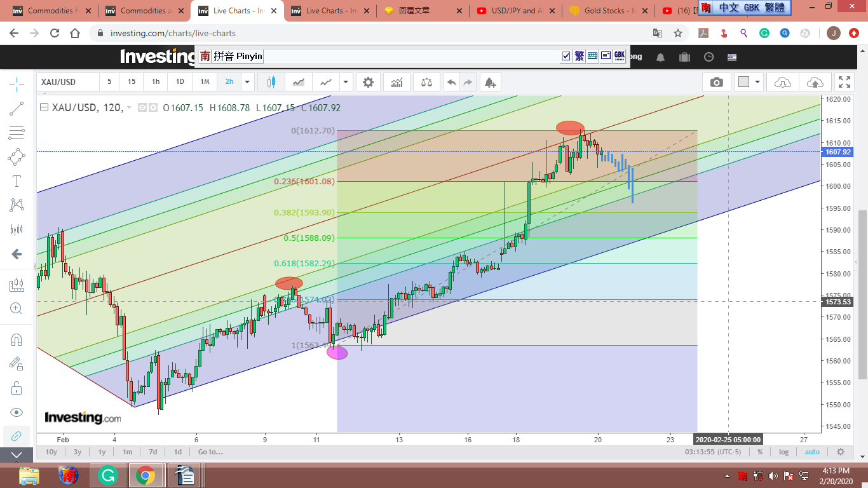This screenshot has width=868, height=488.
Task: Set the date range to 7d
Action: (153, 452)
